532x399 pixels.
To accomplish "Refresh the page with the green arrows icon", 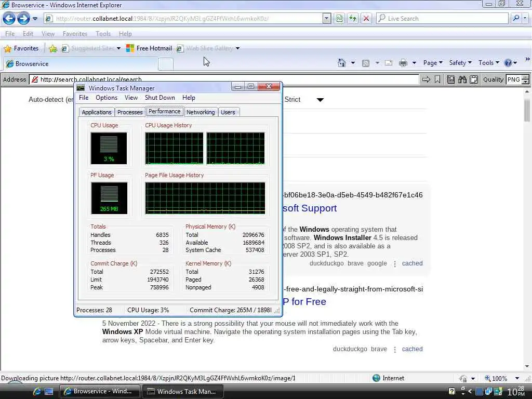I will [353, 18].
